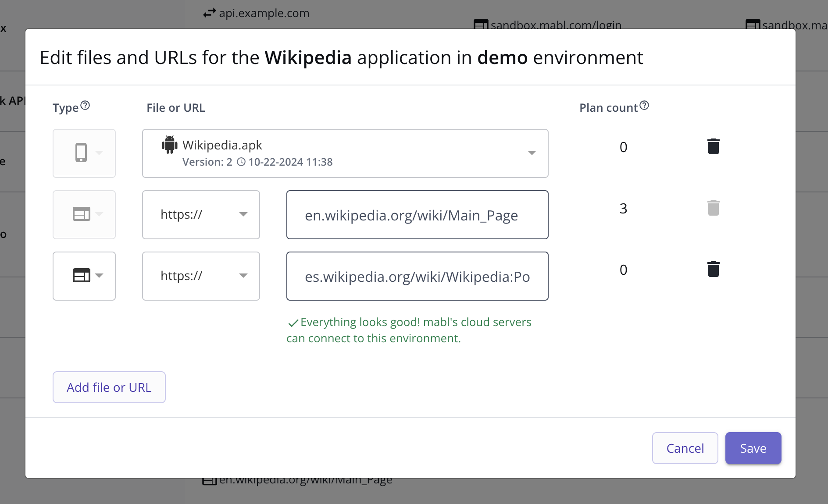Click the clock icon next to 10-22-2024

coord(241,162)
